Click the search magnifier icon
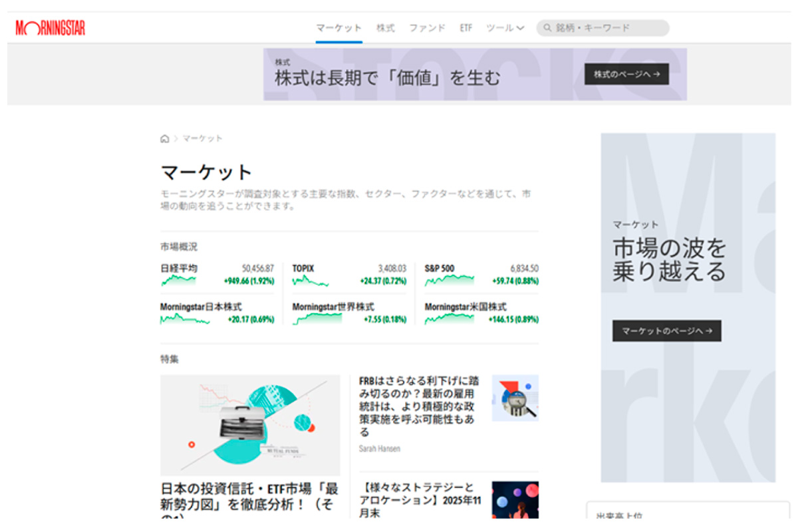Image resolution: width=798 pixels, height=532 pixels. point(547,28)
